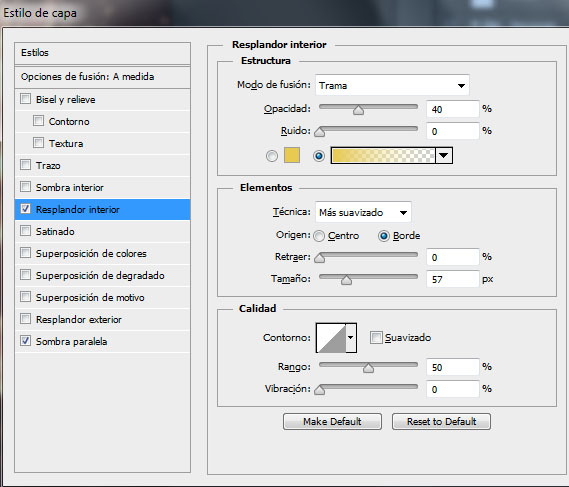
Task: Open the Resplandor exterior style entry
Action: pos(102,319)
